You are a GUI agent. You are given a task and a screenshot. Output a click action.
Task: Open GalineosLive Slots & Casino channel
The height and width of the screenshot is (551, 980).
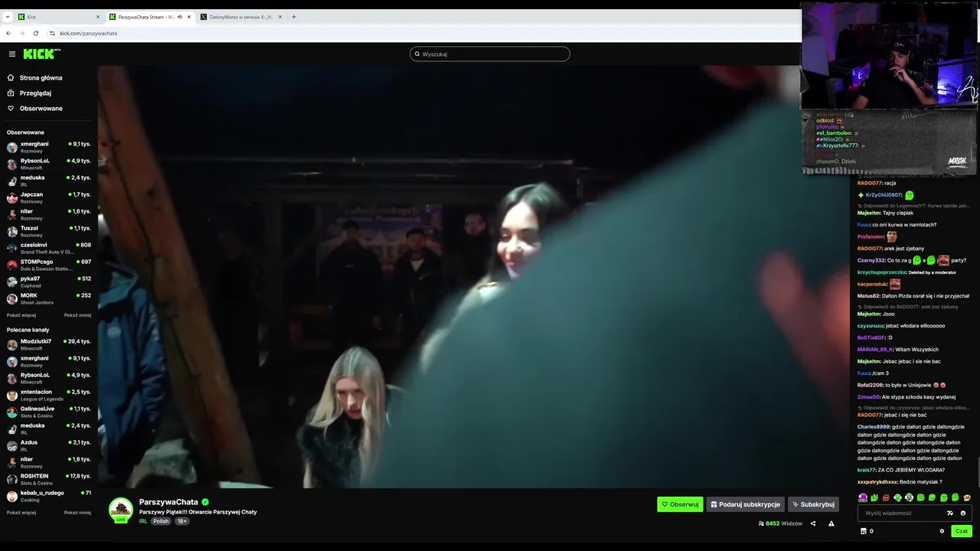coord(49,412)
